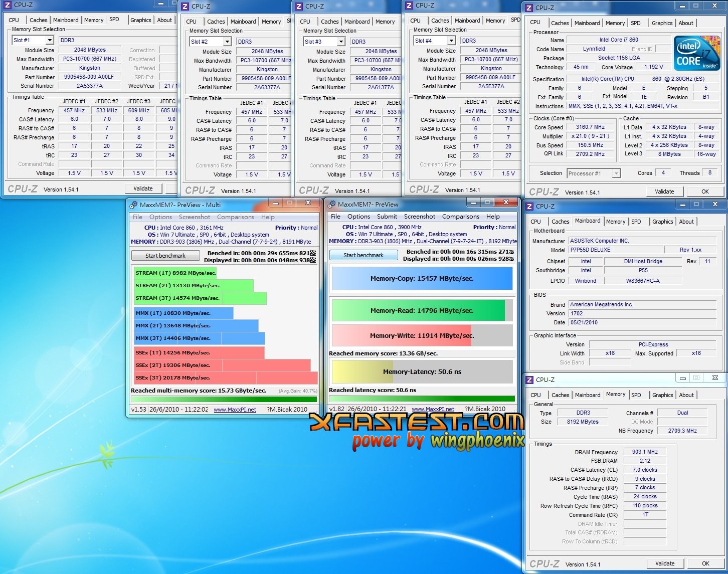Open the Slot #4 memory slot dropdown
Viewport: 728px width, 574px height.
[x=451, y=41]
